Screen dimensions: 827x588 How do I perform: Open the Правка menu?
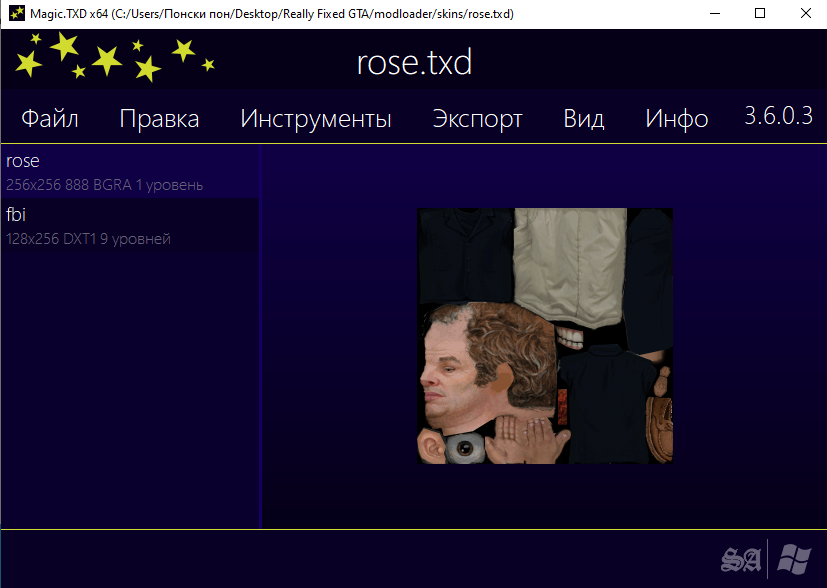(159, 118)
